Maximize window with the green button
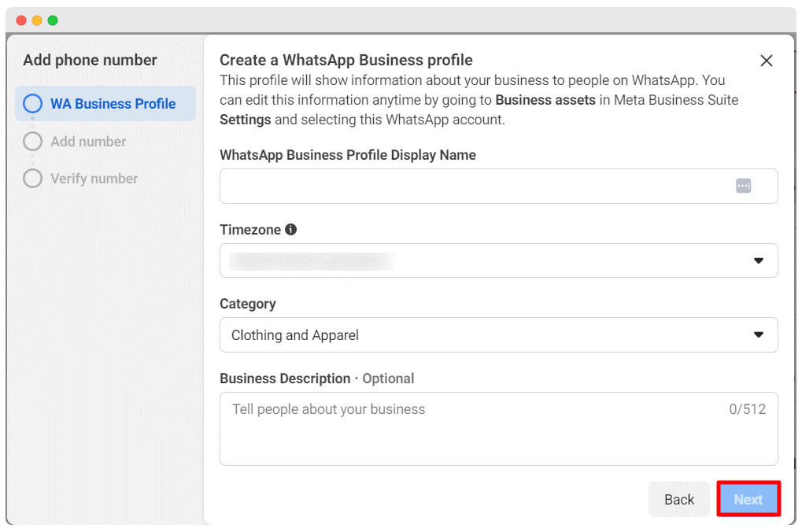The image size is (802, 532). [53, 20]
